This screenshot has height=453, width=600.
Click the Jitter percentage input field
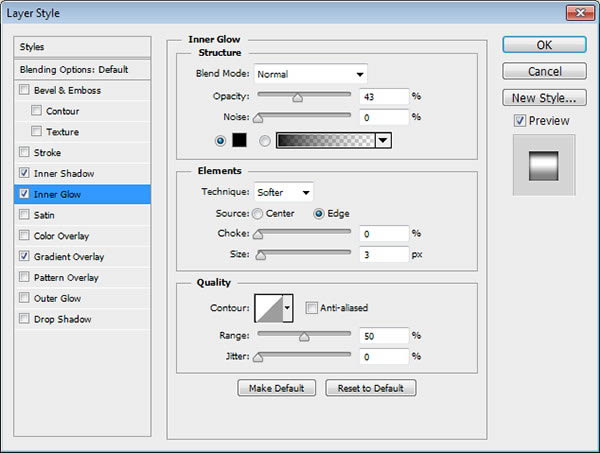[384, 356]
